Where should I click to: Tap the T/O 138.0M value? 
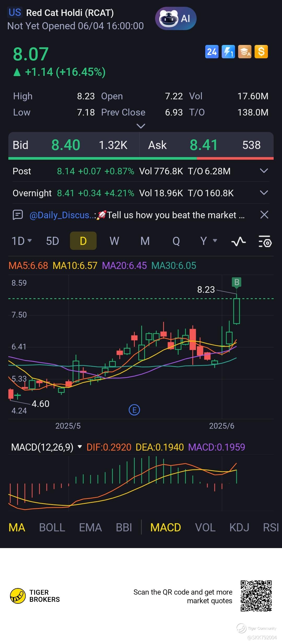(253, 112)
